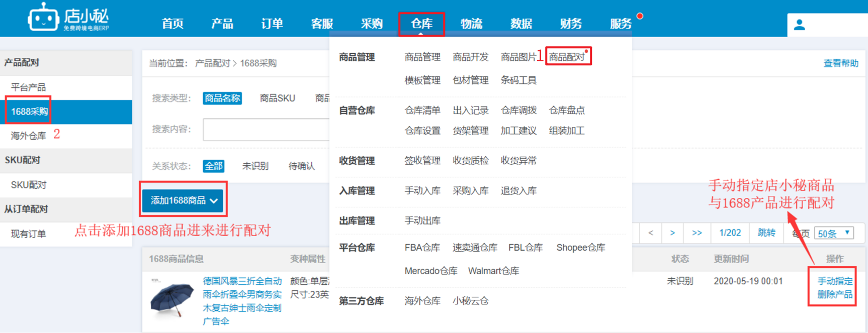Open 组装加工 menu entry
The image size is (868, 333).
point(567,131)
